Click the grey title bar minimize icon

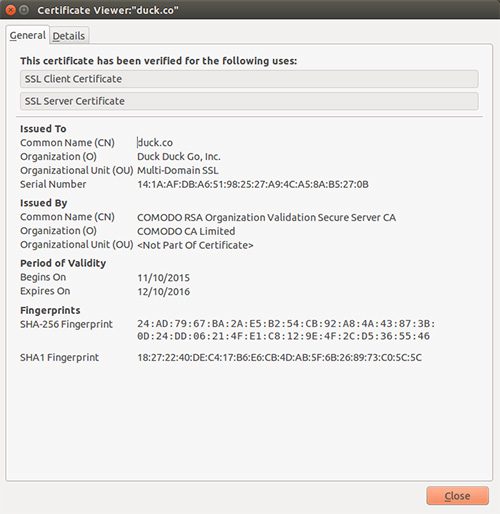(24, 10)
